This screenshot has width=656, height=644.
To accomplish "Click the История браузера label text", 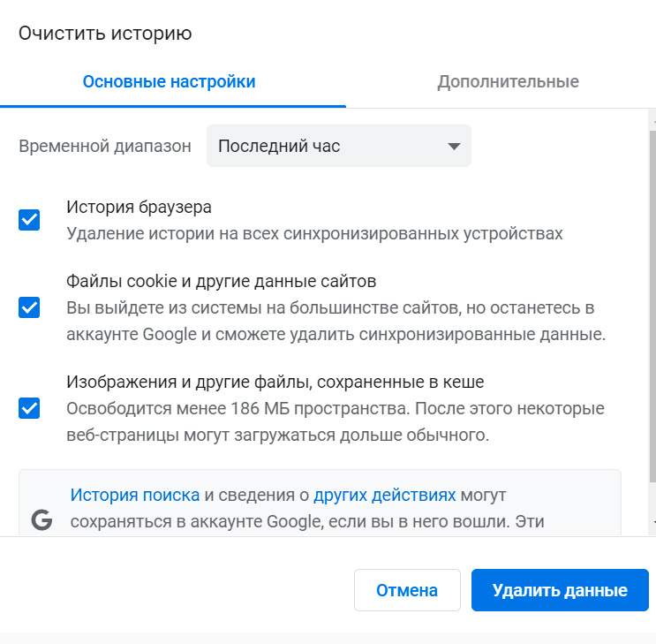I will coord(139,208).
